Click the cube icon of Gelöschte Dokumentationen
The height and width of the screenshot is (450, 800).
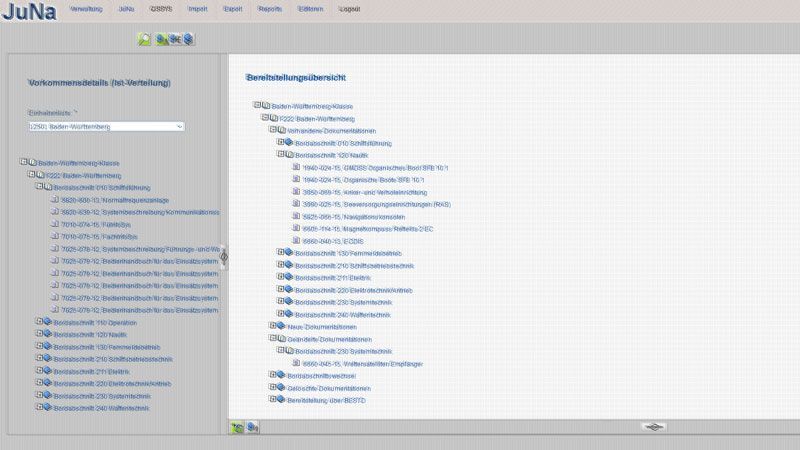point(281,387)
